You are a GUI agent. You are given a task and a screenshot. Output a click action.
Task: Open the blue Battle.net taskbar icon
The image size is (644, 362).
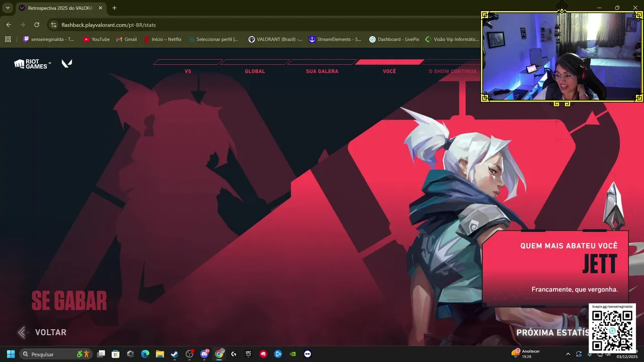278,354
